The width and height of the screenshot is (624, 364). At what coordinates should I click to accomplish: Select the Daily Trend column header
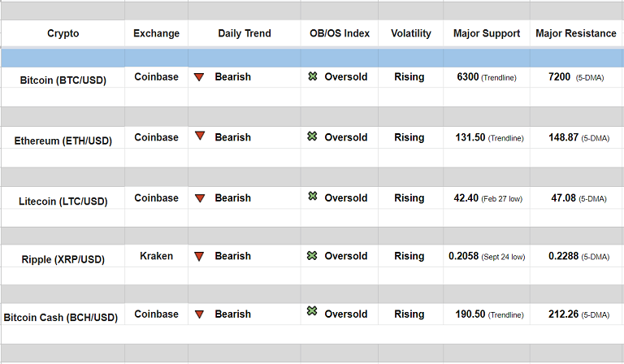(245, 33)
